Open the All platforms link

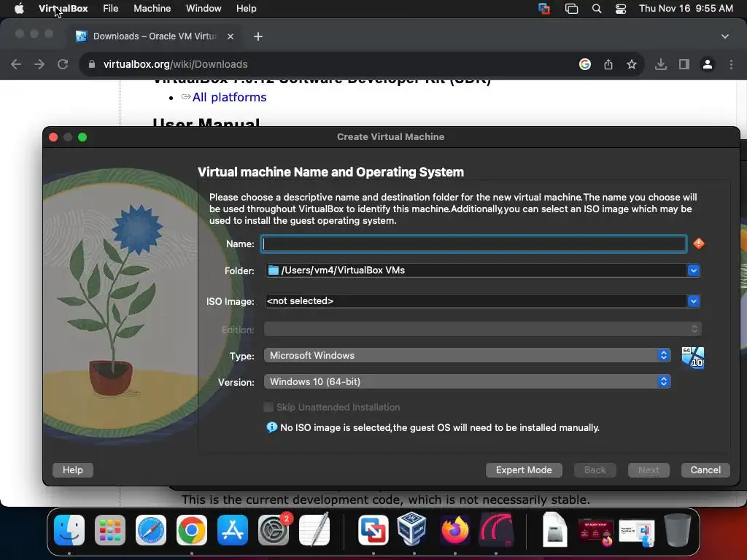pyautogui.click(x=229, y=97)
